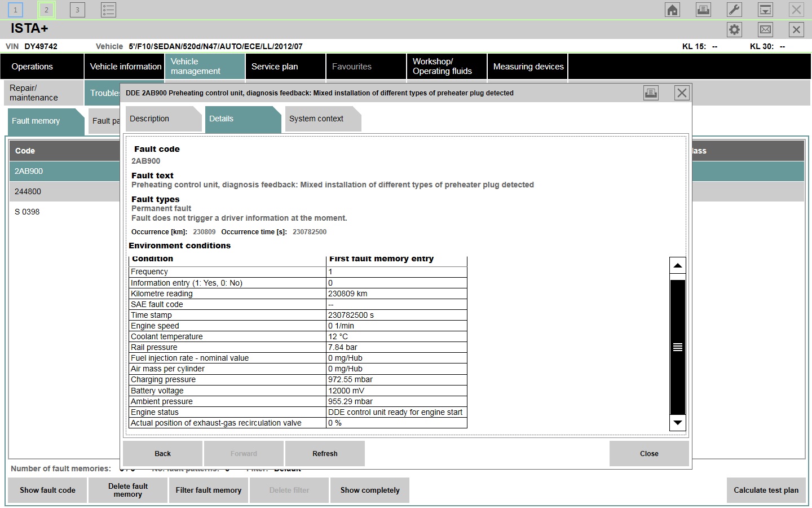Switch to session window 3
Screen dimensions: 812x508
[x=77, y=10]
